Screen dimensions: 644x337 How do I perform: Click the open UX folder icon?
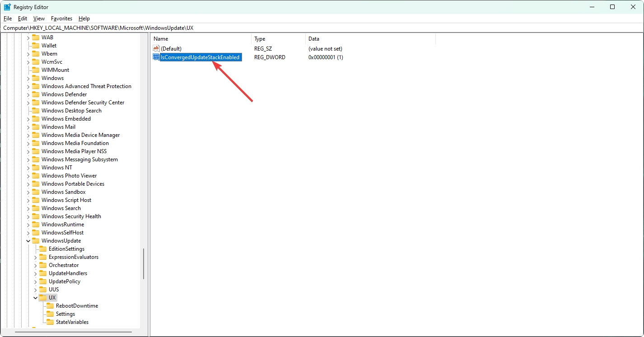43,298
